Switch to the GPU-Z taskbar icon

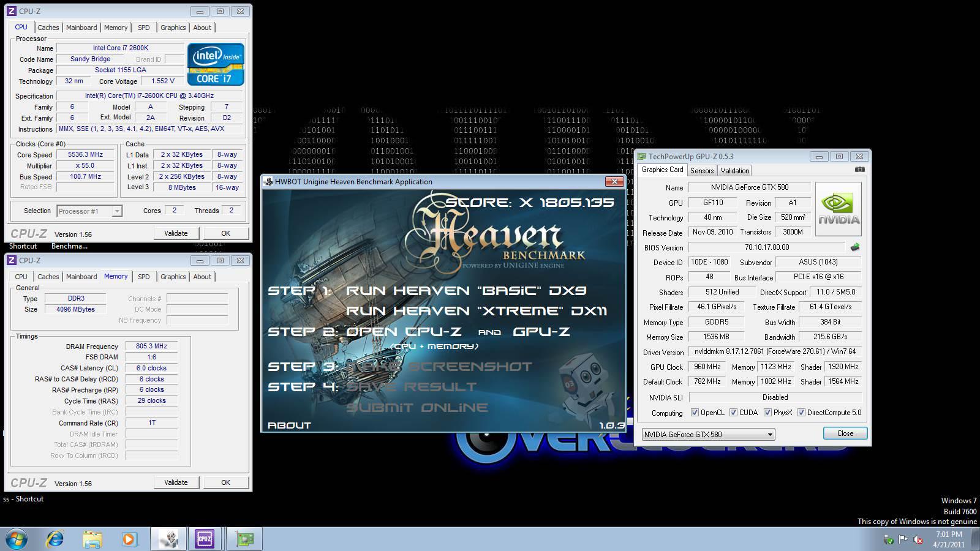point(245,539)
